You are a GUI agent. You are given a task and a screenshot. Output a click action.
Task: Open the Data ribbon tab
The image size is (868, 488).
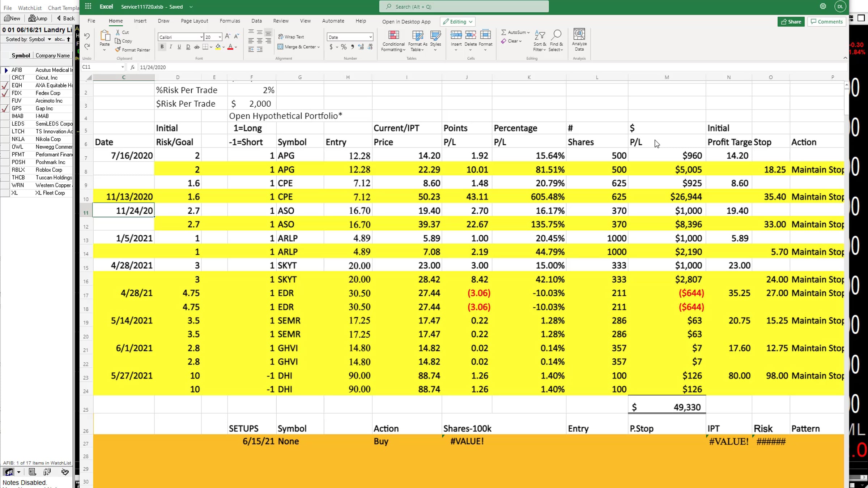tap(256, 21)
